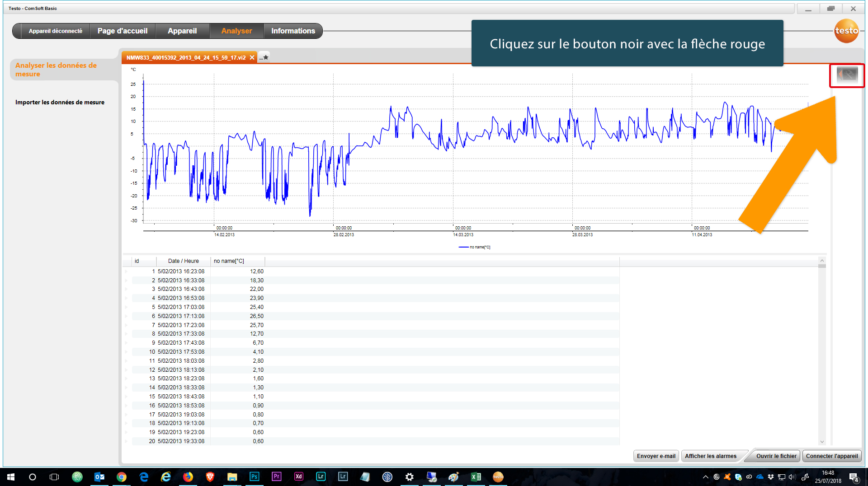This screenshot has width=868, height=486.
Task: Click Afficher les alarmes button
Action: [711, 456]
